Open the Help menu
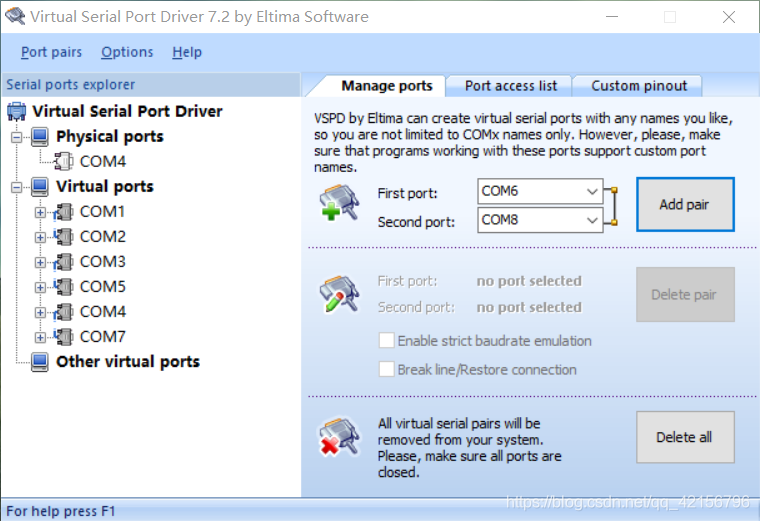Image resolution: width=760 pixels, height=521 pixels. tap(187, 52)
